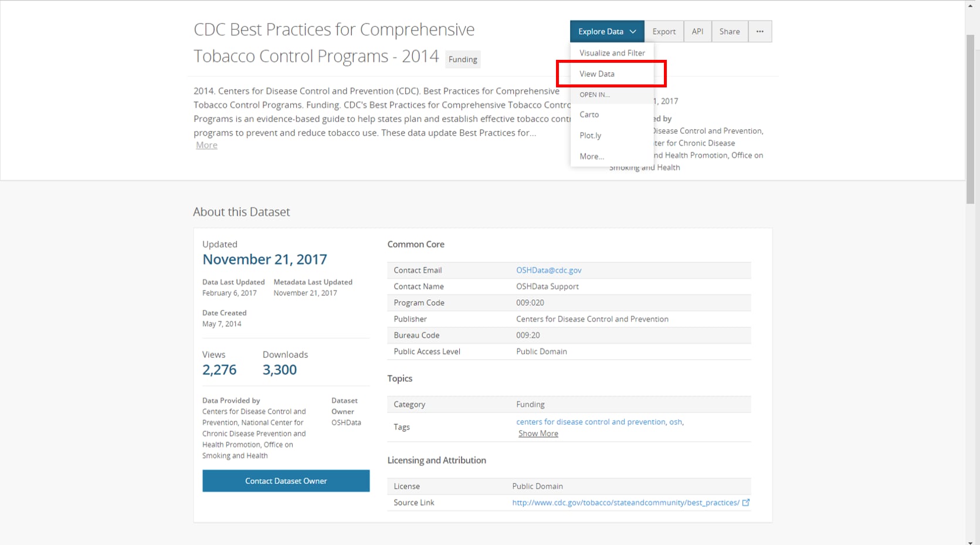
Task: Open the CDC best_practices source link
Action: coord(626,503)
